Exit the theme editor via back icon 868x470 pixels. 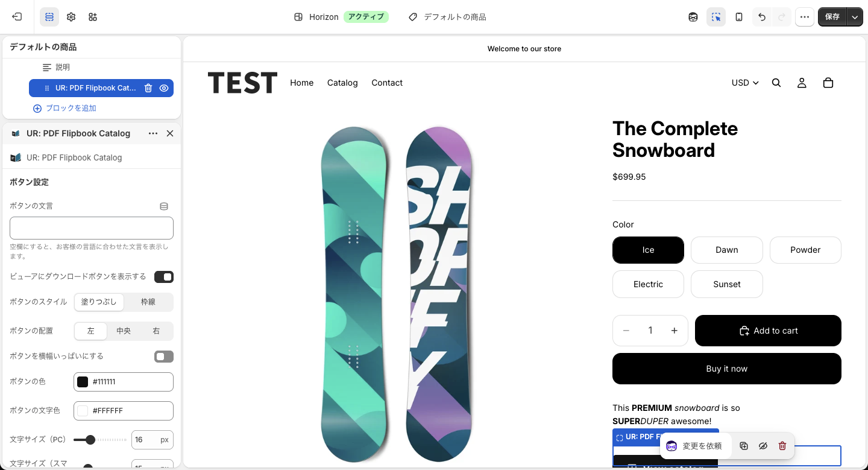coord(17,17)
